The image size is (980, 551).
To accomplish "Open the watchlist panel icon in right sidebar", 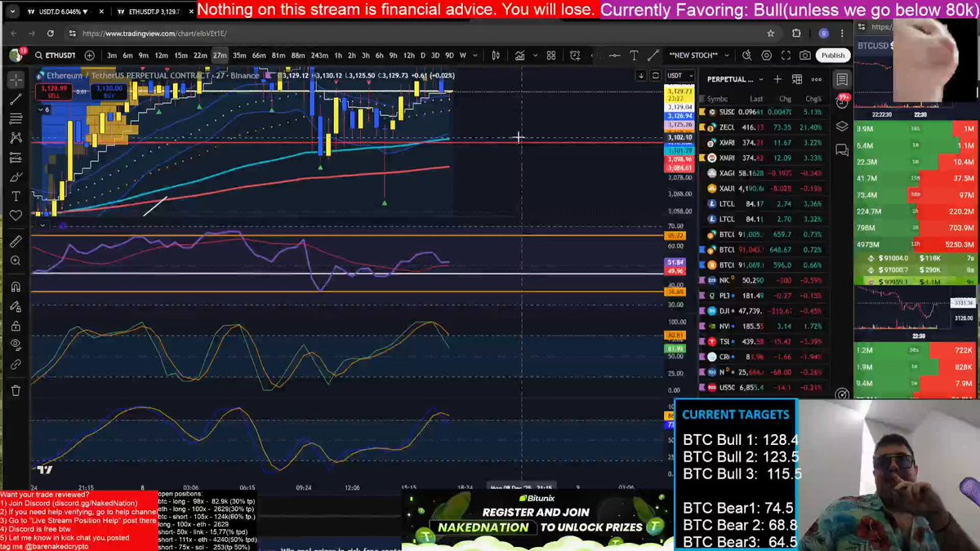I will pyautogui.click(x=842, y=79).
